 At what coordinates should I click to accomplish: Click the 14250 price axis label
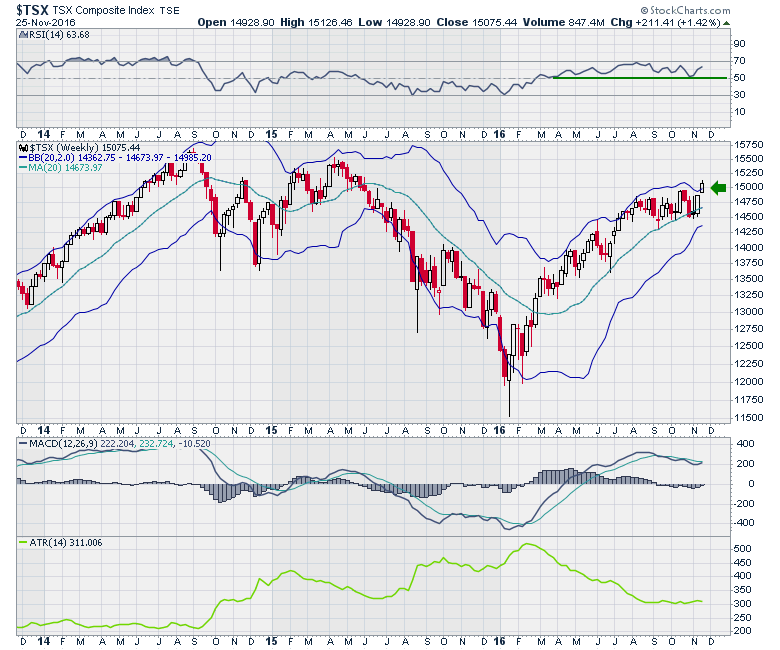pos(749,231)
